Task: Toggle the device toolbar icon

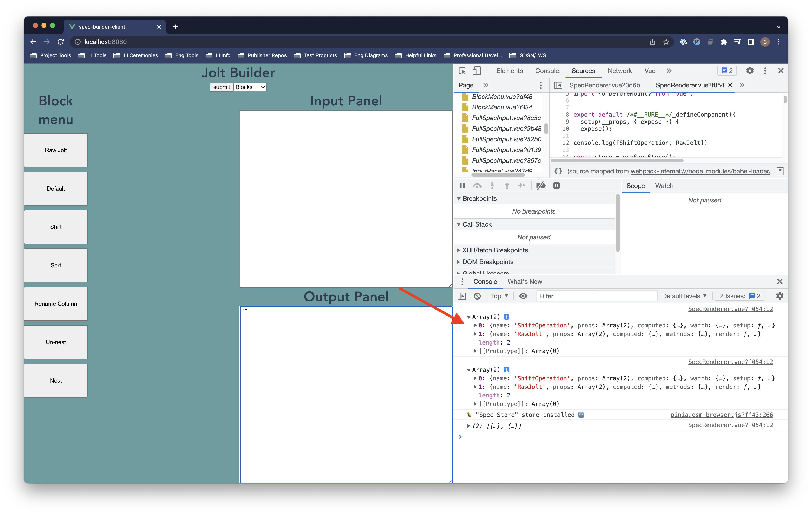Action: tap(477, 71)
